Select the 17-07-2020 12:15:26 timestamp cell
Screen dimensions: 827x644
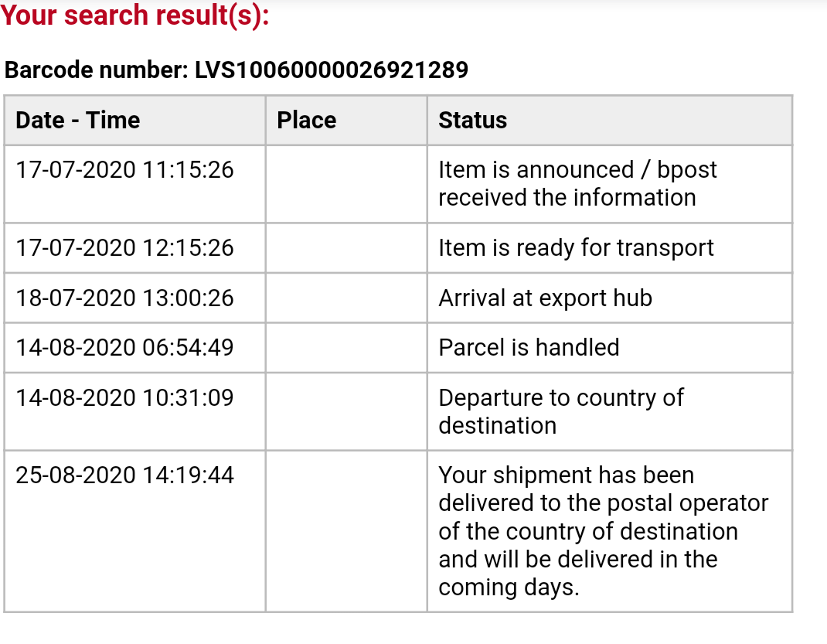[124, 247]
